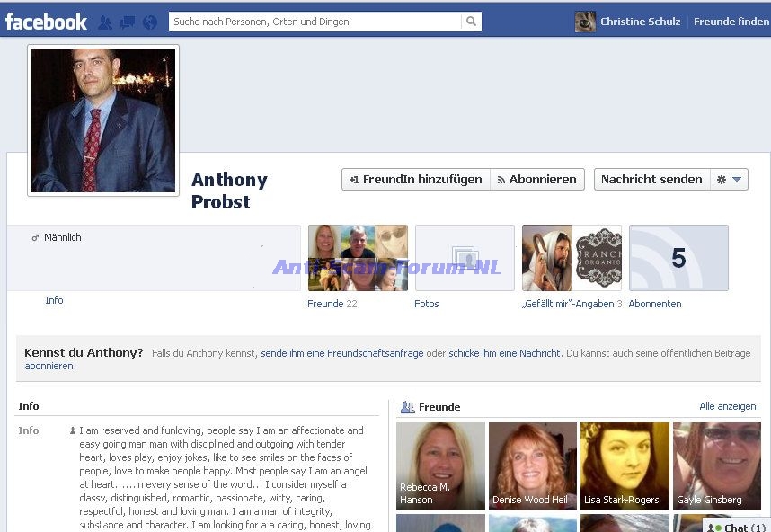Click the search magnifier button
Viewport: 771px width, 532px height.
(x=471, y=22)
